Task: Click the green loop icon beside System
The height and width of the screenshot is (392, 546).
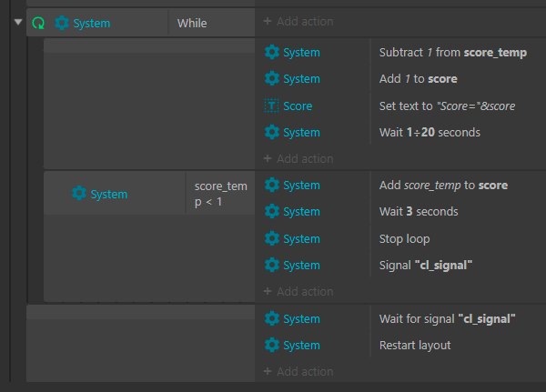Action: 38,23
